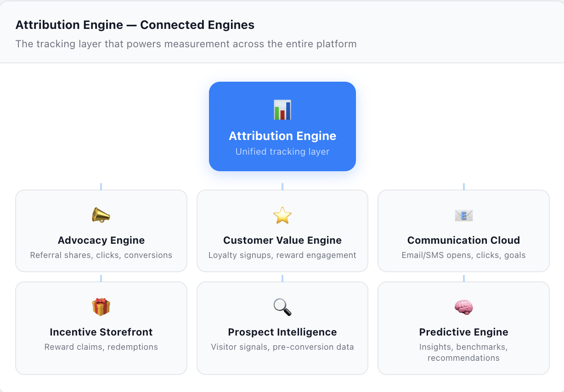Open the Customer Value Engine title
Screen dimensions: 564x392
(x=282, y=241)
